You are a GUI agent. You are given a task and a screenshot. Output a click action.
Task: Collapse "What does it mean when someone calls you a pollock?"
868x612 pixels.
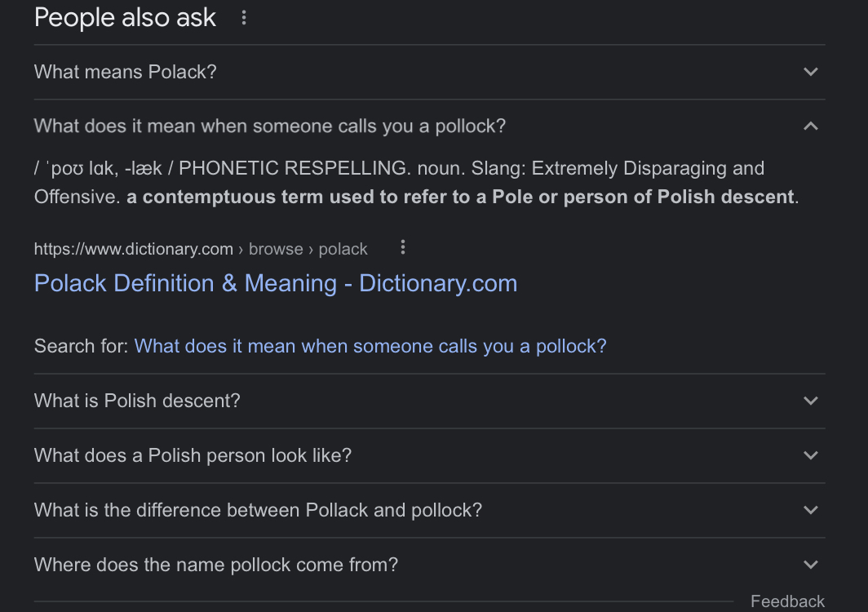tap(430, 126)
